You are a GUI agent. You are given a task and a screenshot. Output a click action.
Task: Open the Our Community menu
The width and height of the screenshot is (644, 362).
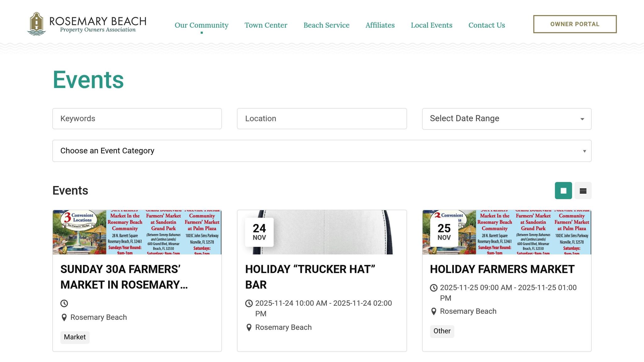[x=201, y=25]
